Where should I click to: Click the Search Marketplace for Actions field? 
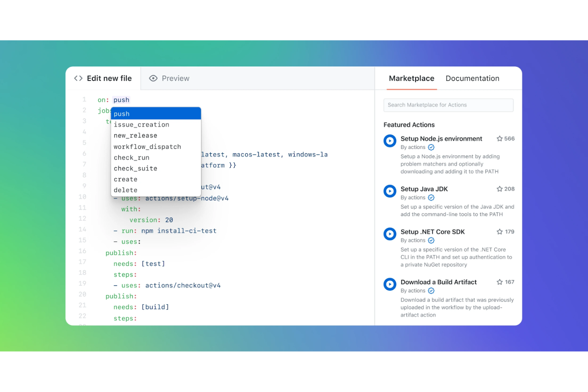coord(448,105)
